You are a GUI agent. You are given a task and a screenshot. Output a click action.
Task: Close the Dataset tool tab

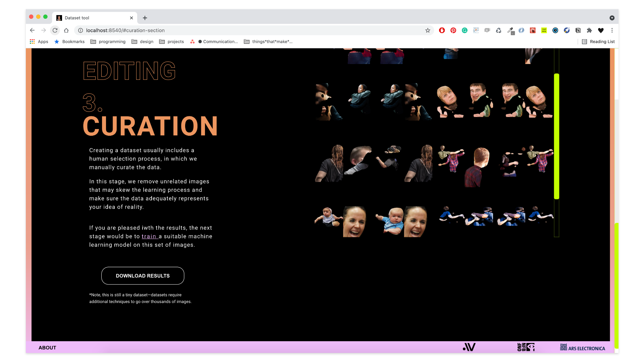(x=131, y=18)
